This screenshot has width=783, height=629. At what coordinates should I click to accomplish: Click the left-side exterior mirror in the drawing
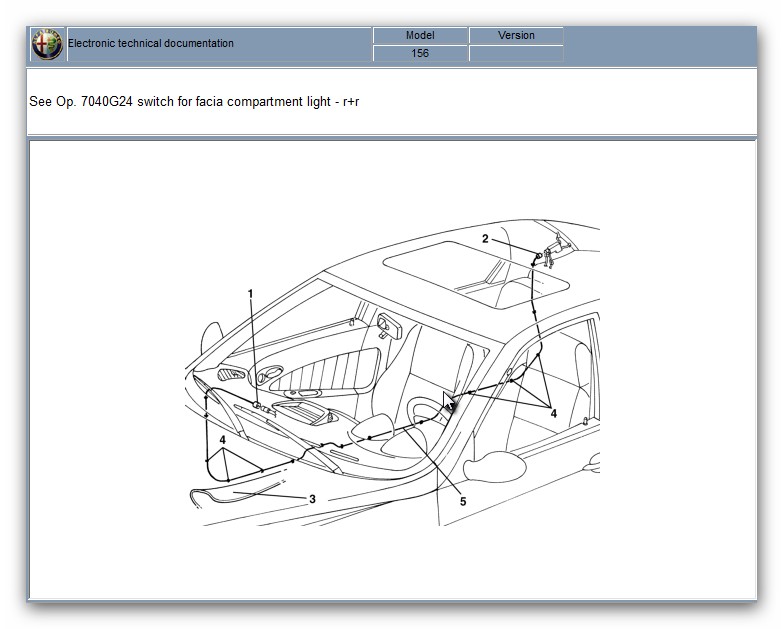coord(212,335)
